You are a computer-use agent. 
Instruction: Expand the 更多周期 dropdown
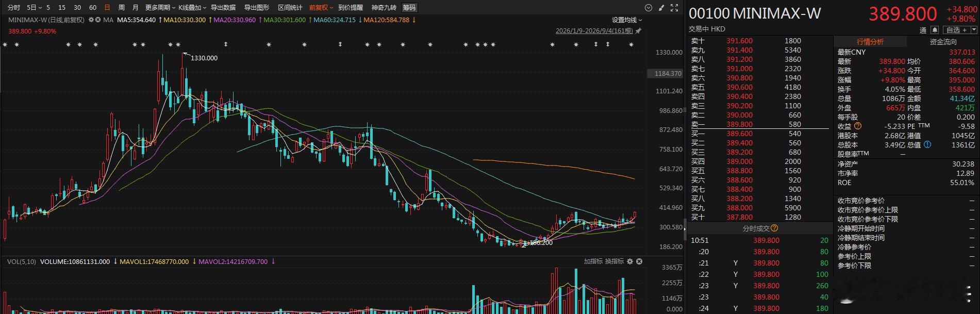(x=160, y=8)
